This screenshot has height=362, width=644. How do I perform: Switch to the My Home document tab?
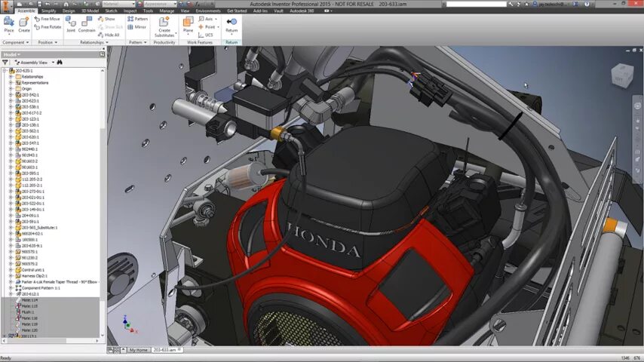pyautogui.click(x=138, y=350)
